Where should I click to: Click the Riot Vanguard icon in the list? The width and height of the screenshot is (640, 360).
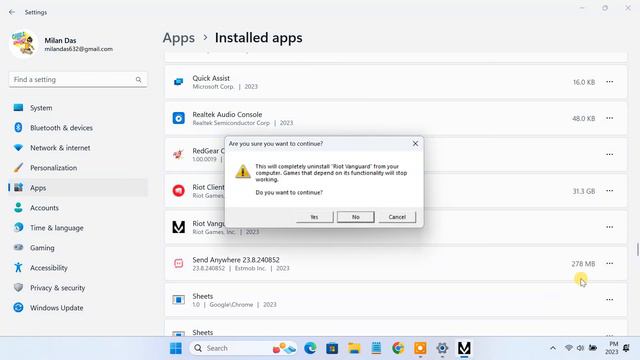click(178, 227)
